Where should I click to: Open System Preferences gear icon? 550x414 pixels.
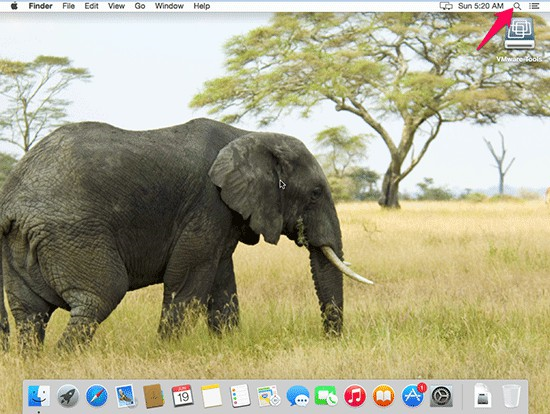pyautogui.click(x=441, y=396)
